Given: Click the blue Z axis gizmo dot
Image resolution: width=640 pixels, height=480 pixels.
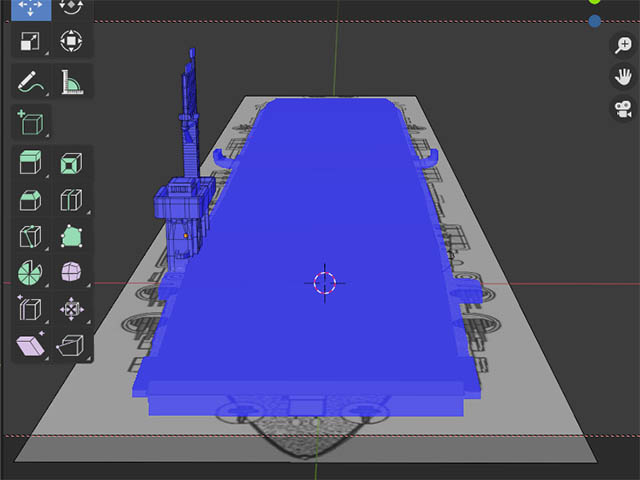Looking at the screenshot, I should pos(595,21).
